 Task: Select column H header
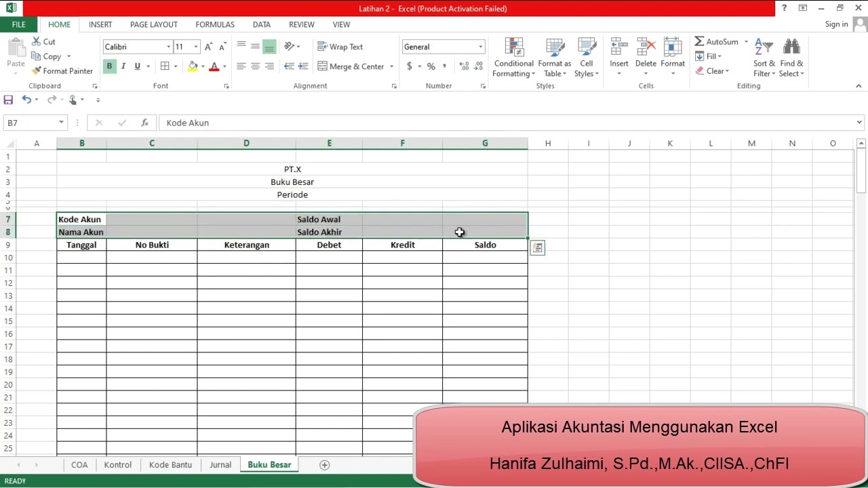548,143
